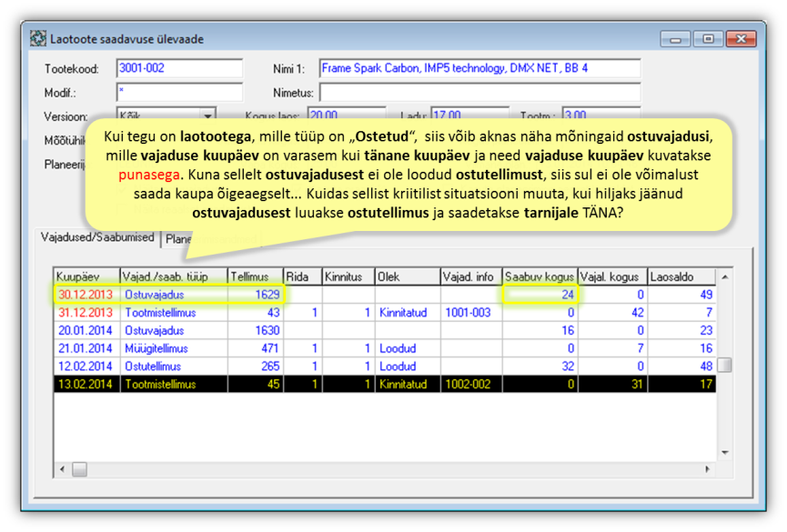Maximize the Laotoote saadavuse ülevaade window

[x=708, y=39]
